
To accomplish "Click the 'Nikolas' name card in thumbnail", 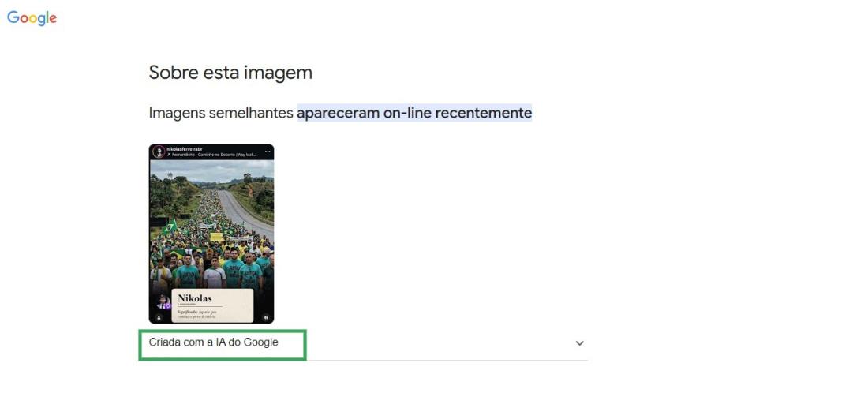I will click(x=212, y=305).
